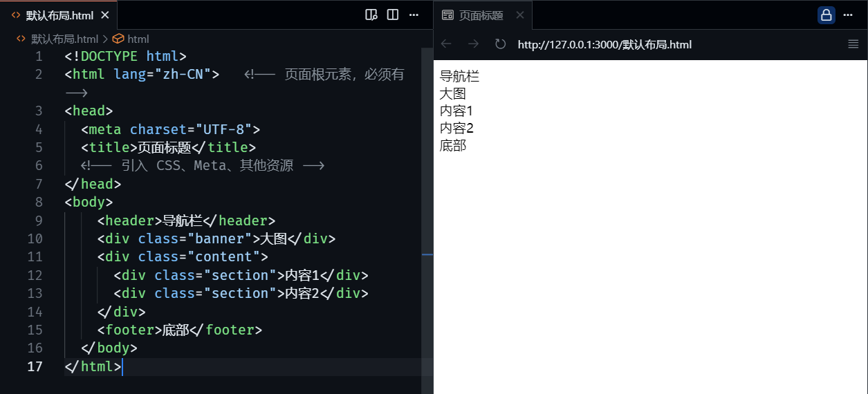Click the html breadcrumb element
The height and width of the screenshot is (394, 868).
click(x=138, y=39)
